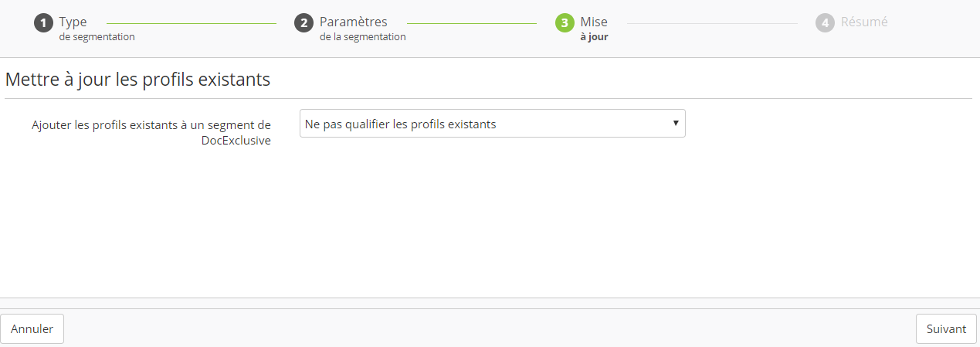Click the grey progress line before Résumé
Image resolution: width=980 pixels, height=347 pixels.
(x=712, y=23)
